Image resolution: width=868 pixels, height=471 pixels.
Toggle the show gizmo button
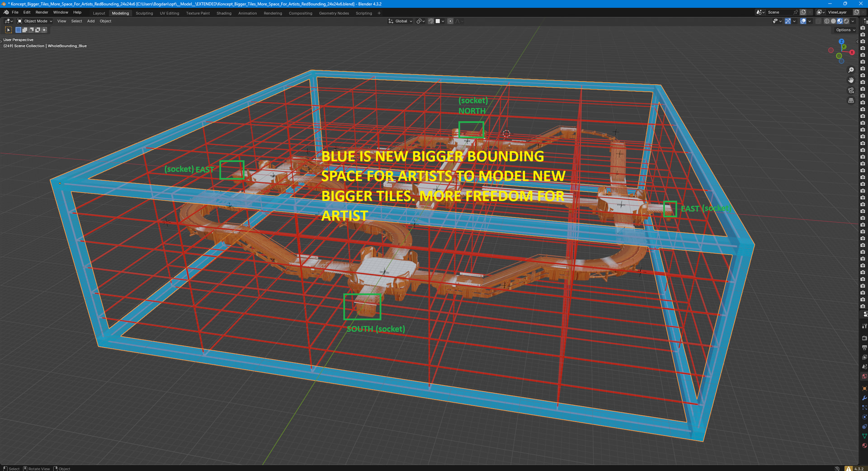click(x=788, y=21)
